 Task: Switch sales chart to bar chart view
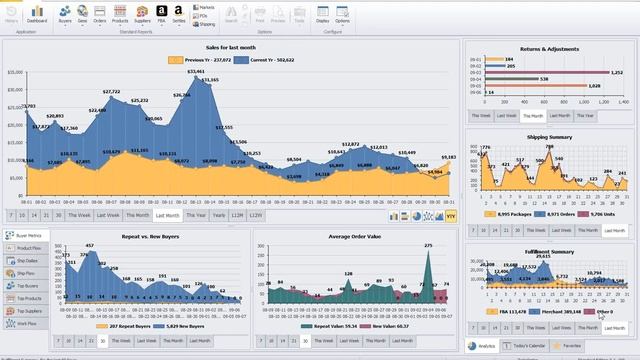pyautogui.click(x=393, y=216)
